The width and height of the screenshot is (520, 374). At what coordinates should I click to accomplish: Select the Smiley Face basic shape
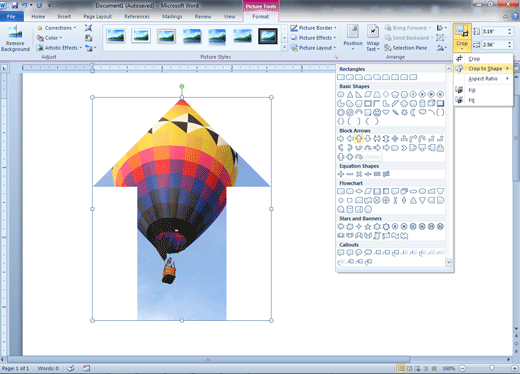coord(377,112)
